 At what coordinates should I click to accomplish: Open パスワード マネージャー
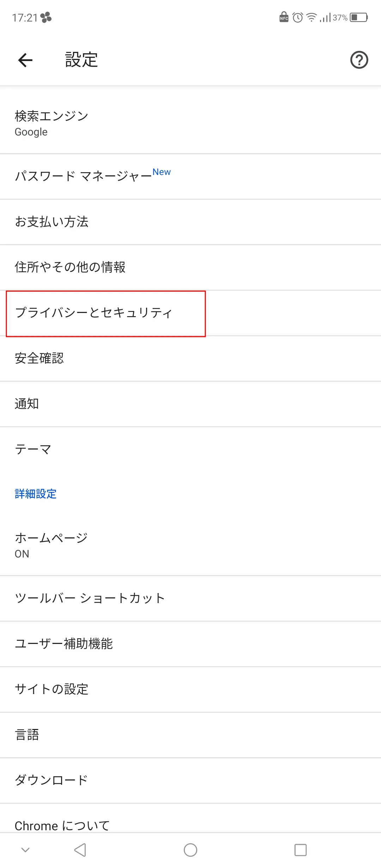coord(190,176)
